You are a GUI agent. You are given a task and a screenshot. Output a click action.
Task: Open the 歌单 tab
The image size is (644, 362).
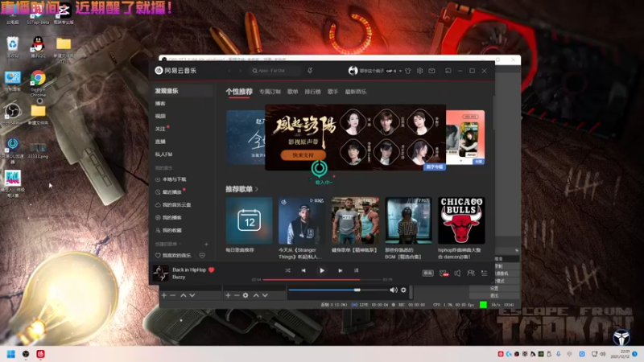tap(292, 92)
